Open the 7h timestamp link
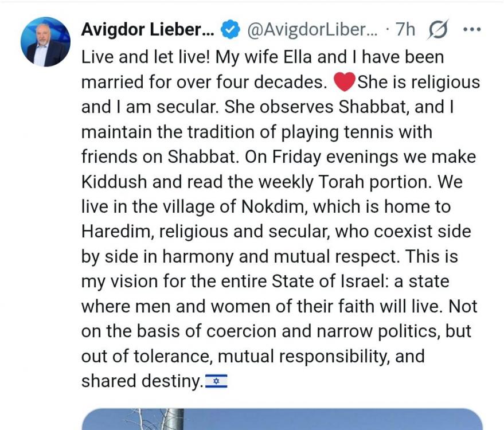The width and height of the screenshot is (504, 430). point(405,30)
